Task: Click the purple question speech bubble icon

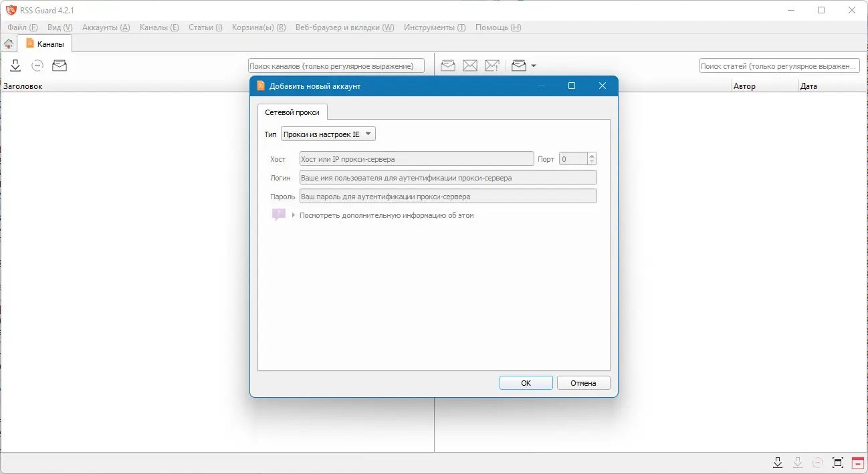Action: point(278,215)
